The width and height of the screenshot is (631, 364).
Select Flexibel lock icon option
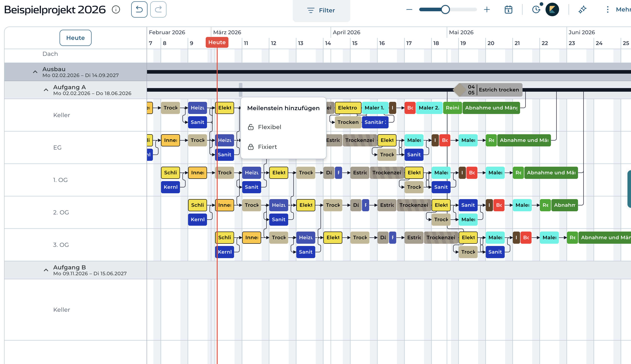251,127
